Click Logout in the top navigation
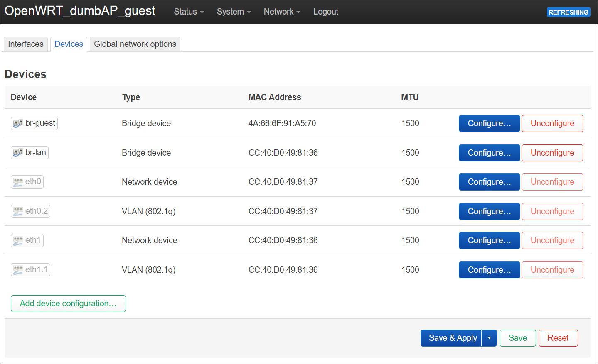 [x=326, y=12]
